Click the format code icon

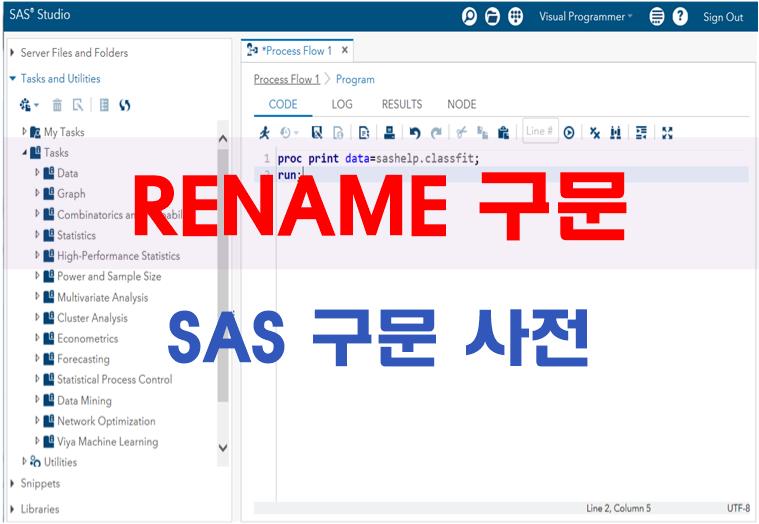pos(641,132)
